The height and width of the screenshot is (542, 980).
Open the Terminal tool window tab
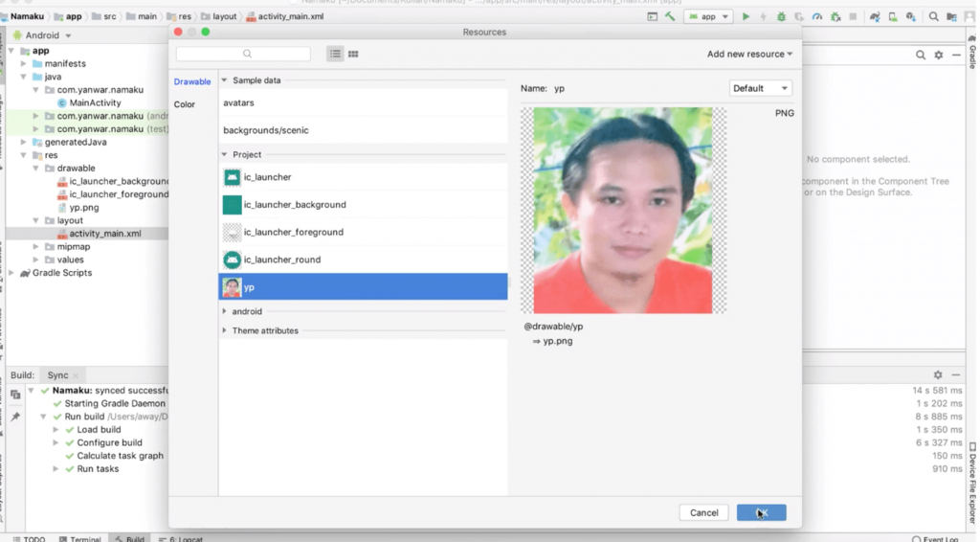pos(84,538)
